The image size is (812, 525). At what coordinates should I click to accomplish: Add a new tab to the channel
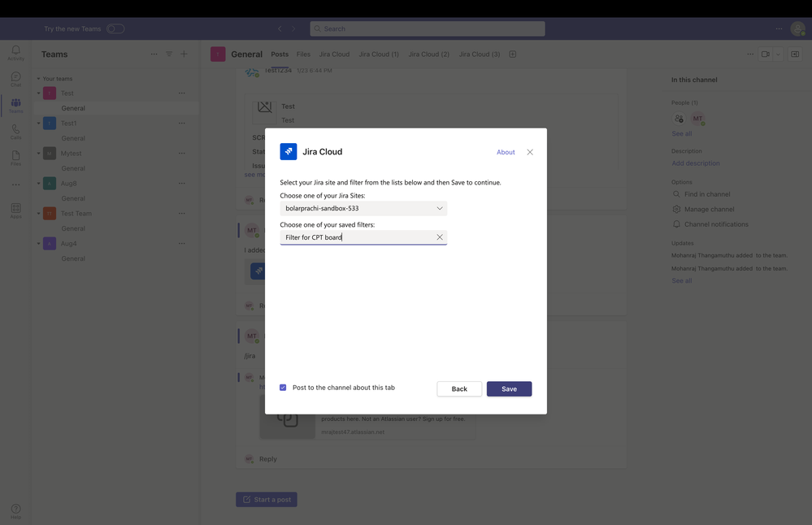513,54
